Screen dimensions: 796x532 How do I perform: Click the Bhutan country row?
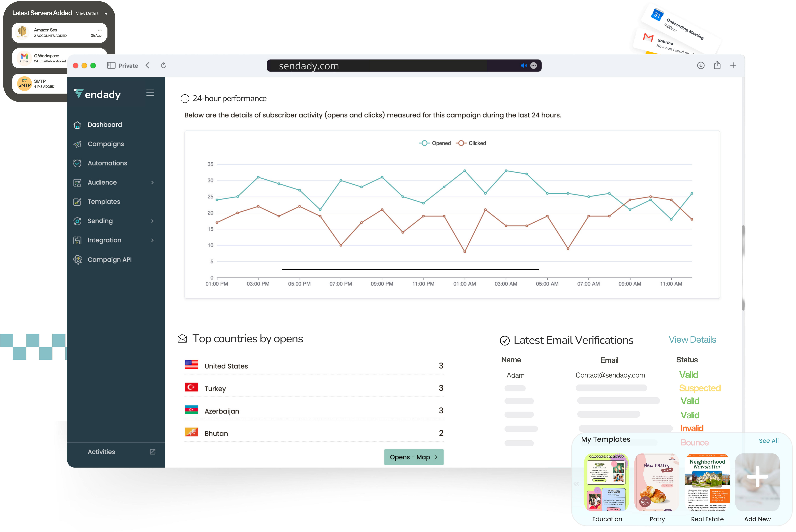click(314, 433)
